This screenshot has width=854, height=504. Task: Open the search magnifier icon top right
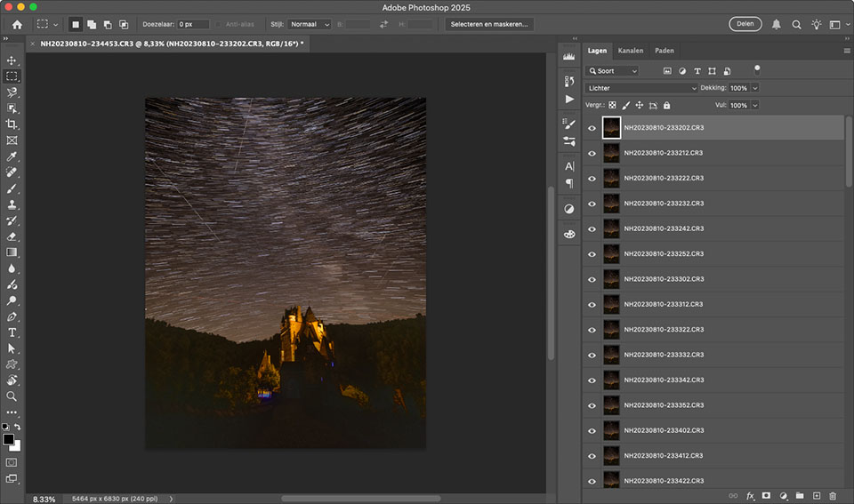click(x=796, y=24)
